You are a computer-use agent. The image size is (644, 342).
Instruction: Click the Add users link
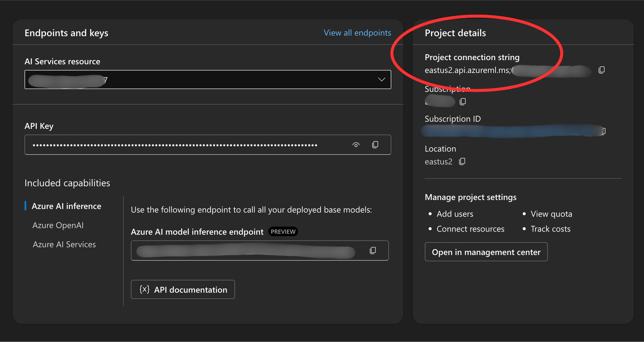click(455, 214)
